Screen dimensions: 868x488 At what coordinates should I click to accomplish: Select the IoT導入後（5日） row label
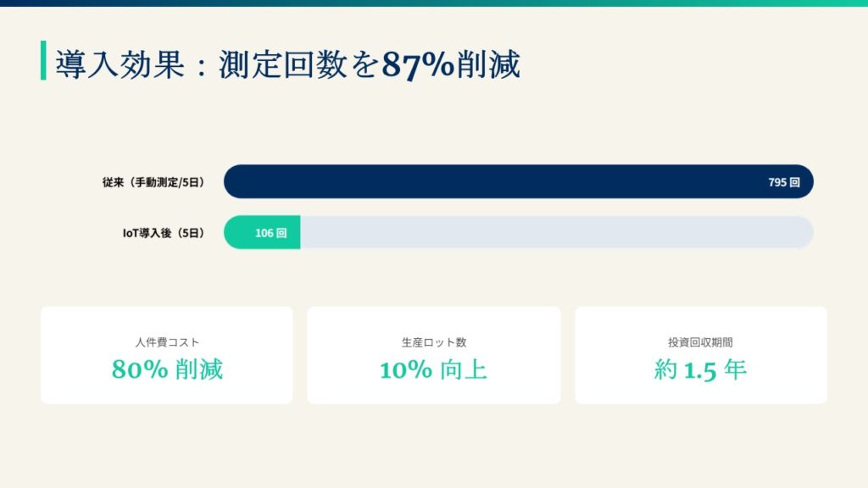(x=164, y=233)
